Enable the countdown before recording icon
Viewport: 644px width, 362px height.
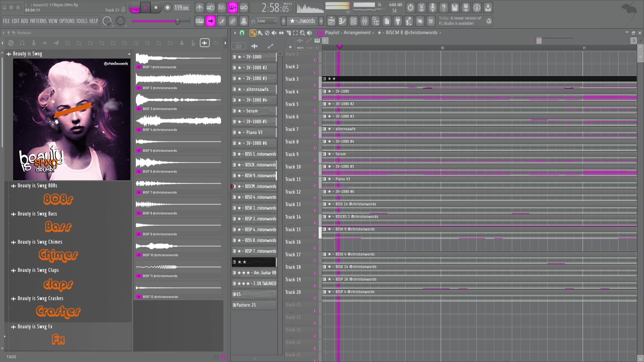click(x=222, y=7)
